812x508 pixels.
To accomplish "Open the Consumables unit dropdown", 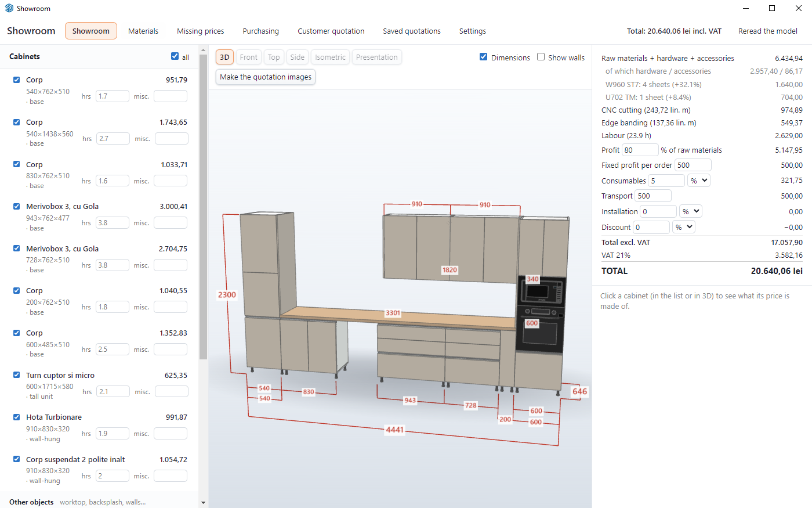I will 699,181.
